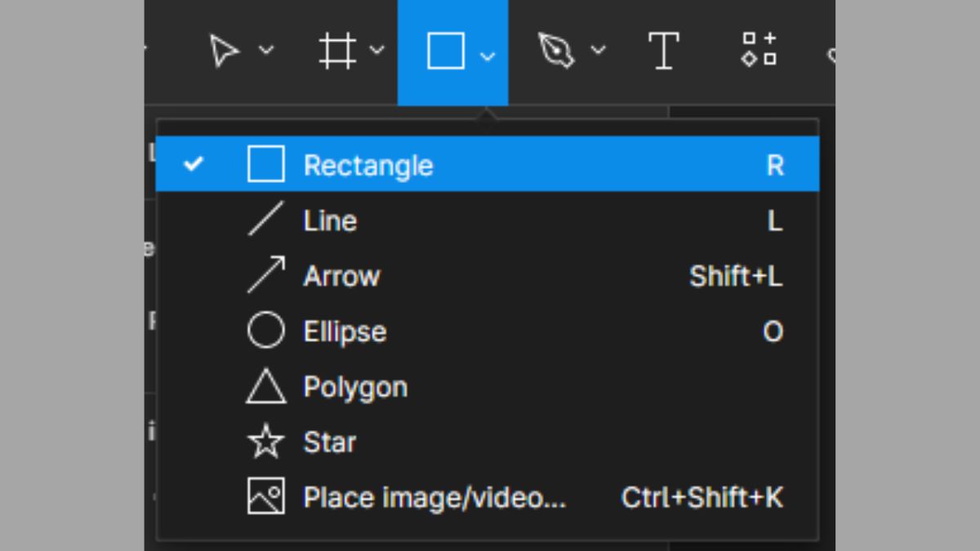The image size is (980, 551).
Task: Expand the Pen tools dropdown chevron
Action: tap(598, 51)
